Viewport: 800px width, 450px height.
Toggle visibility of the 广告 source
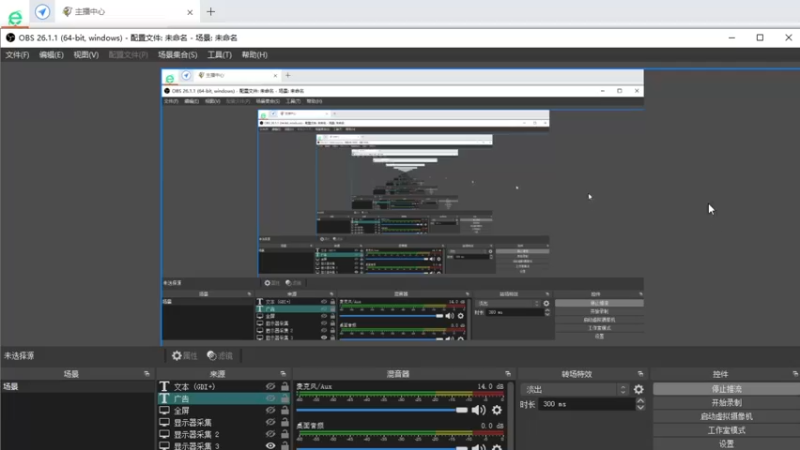270,398
